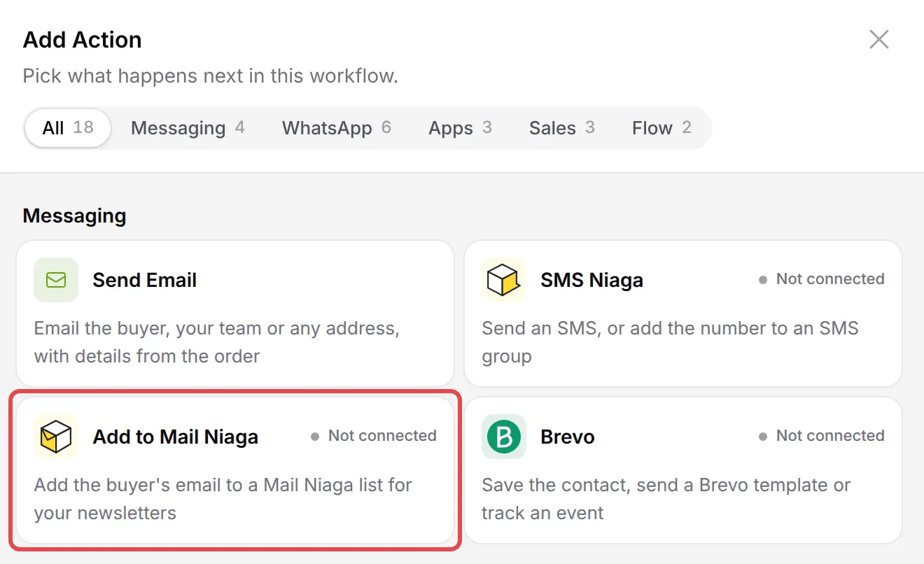Image resolution: width=924 pixels, height=564 pixels.
Task: Click the Add Action dialog title
Action: click(83, 40)
